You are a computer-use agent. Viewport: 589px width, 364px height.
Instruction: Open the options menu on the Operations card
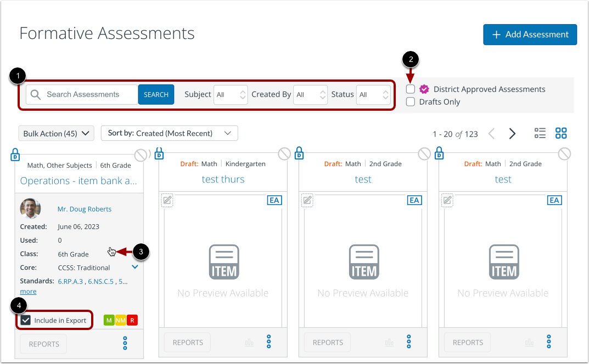125,344
